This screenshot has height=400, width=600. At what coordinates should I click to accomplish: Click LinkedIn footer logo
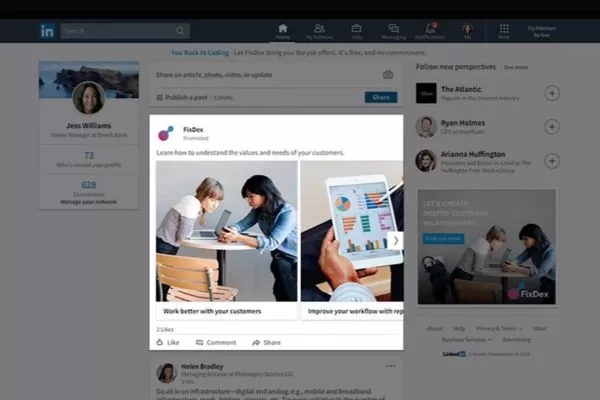pyautogui.click(x=454, y=354)
